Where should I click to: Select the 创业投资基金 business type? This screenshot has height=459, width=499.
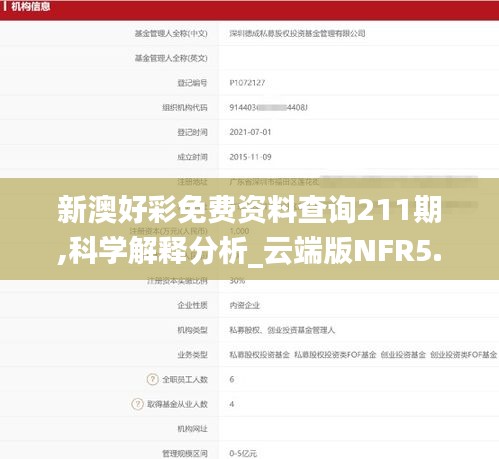click(403, 355)
